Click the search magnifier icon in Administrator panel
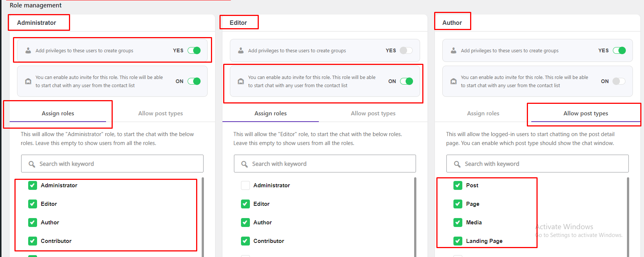This screenshot has width=644, height=257. [32, 164]
